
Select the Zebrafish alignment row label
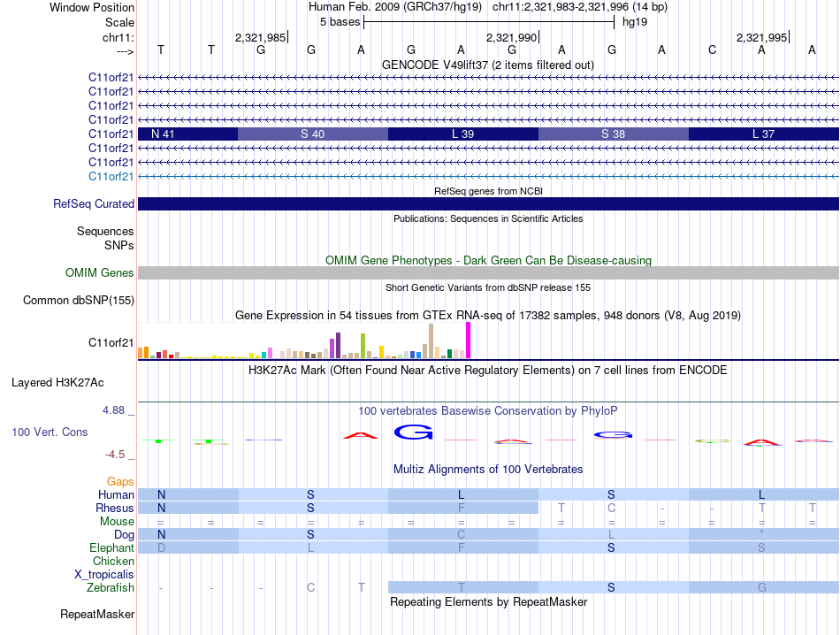click(111, 588)
